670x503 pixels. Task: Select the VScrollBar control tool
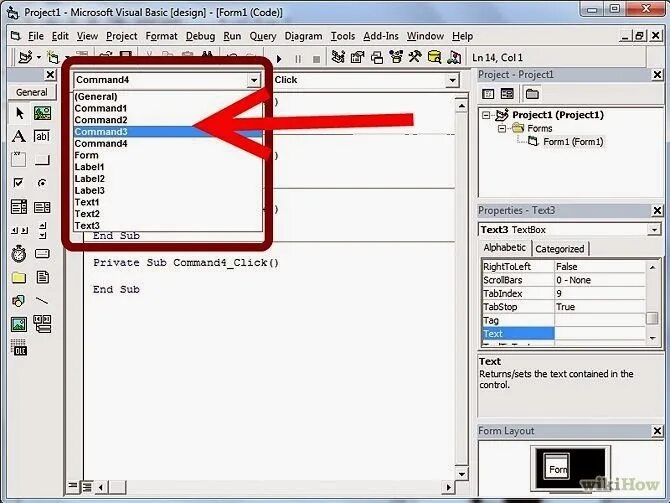click(x=42, y=230)
